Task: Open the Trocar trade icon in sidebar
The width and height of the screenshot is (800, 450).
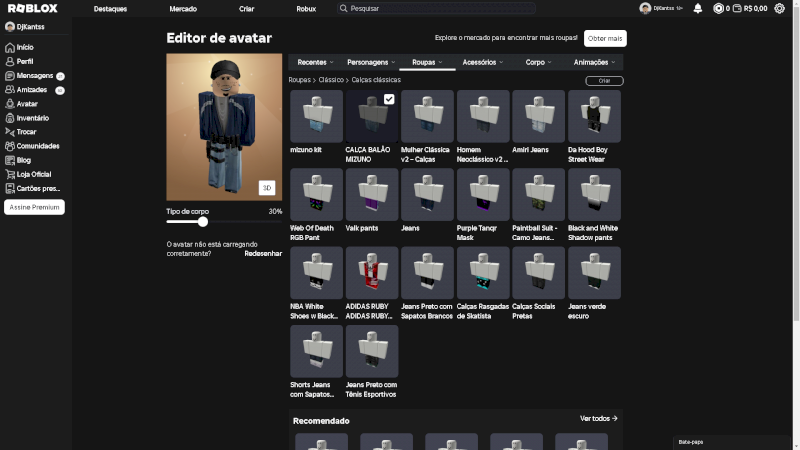Action: (x=10, y=132)
